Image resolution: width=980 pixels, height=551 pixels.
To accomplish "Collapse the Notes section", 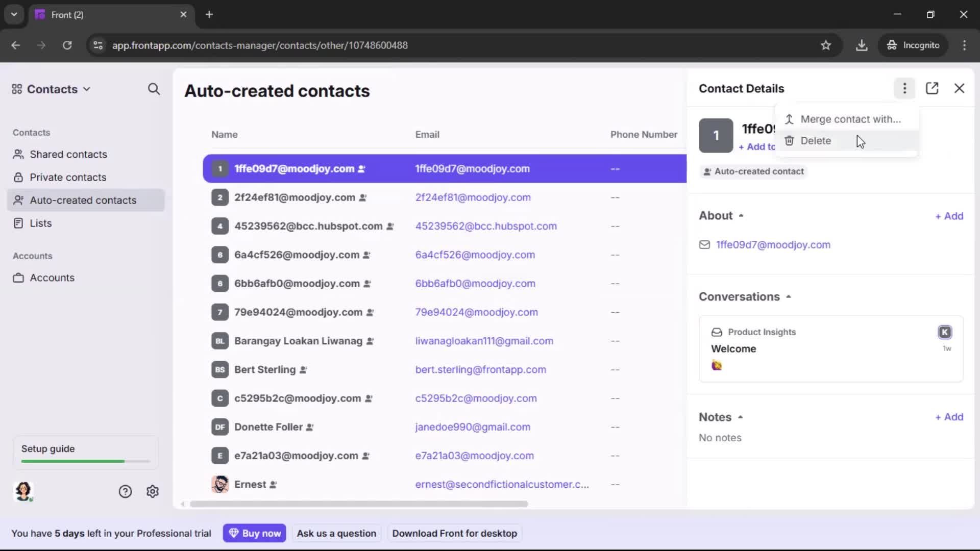I will point(741,416).
